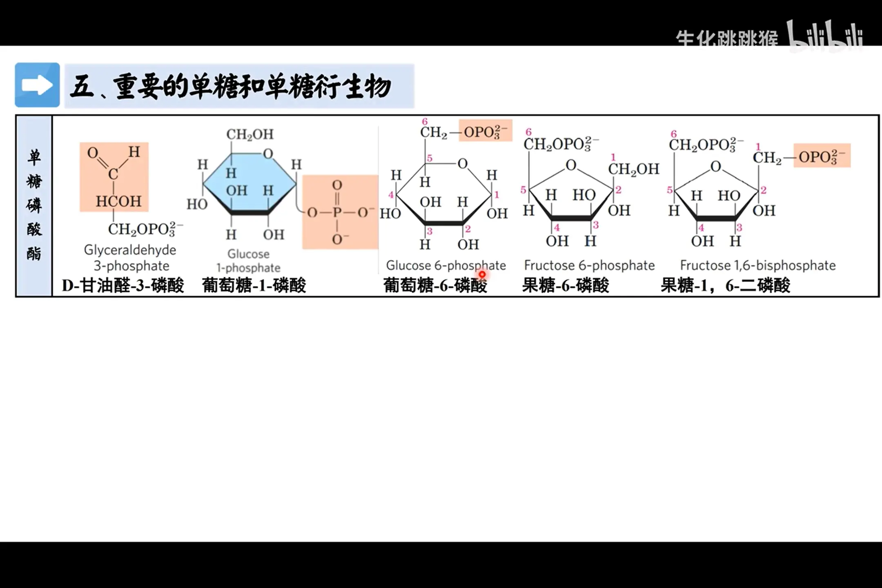This screenshot has width=882, height=588.
Task: Click the label 果糖-6-磷酸
Action: coord(566,285)
